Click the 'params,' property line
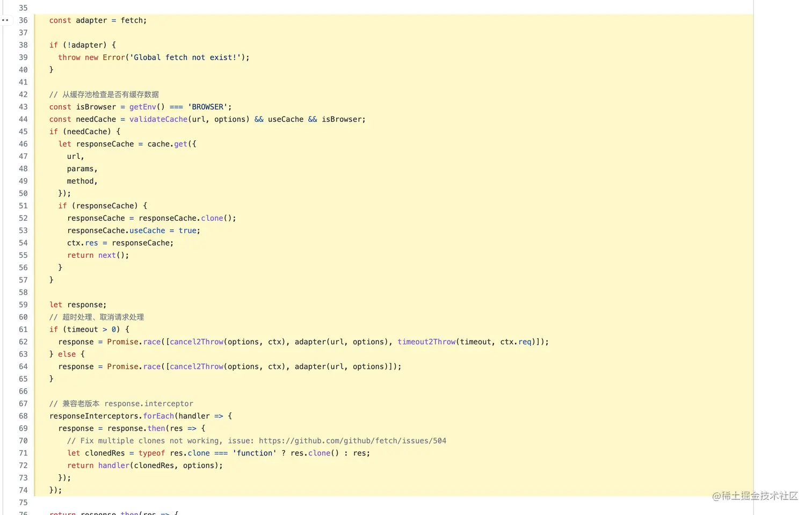The image size is (812, 515). click(82, 169)
